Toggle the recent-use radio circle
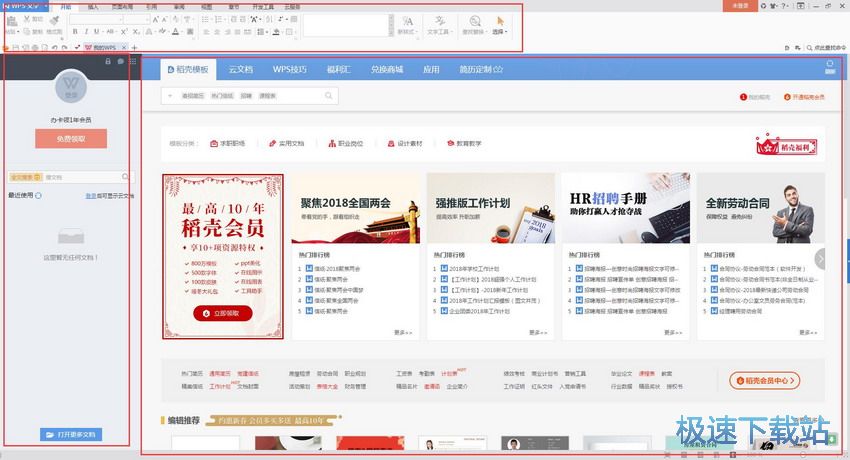This screenshot has width=850, height=460. (x=38, y=196)
